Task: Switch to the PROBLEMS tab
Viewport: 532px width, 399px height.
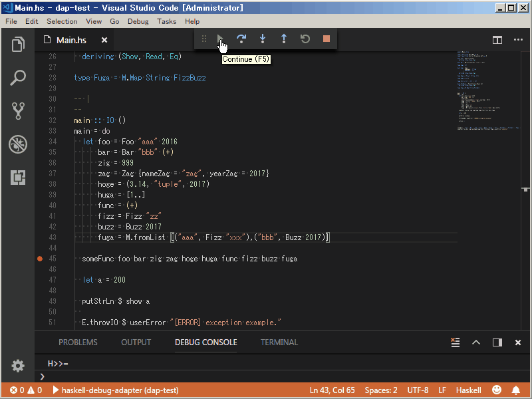Action: click(78, 342)
